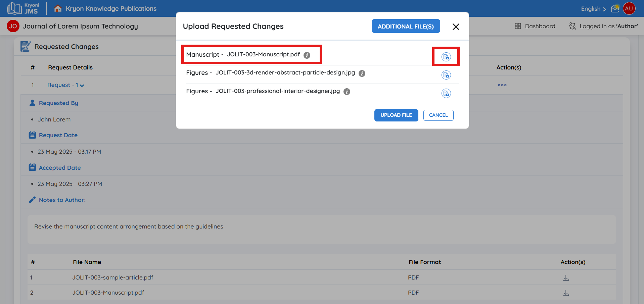Open the English language selector
This screenshot has height=304, width=644.
coord(593,9)
